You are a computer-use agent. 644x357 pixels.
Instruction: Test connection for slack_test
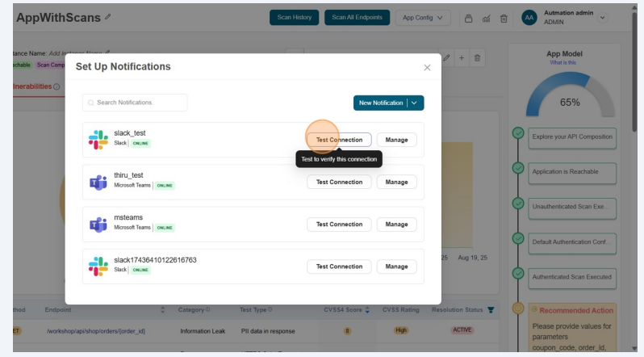[339, 140]
